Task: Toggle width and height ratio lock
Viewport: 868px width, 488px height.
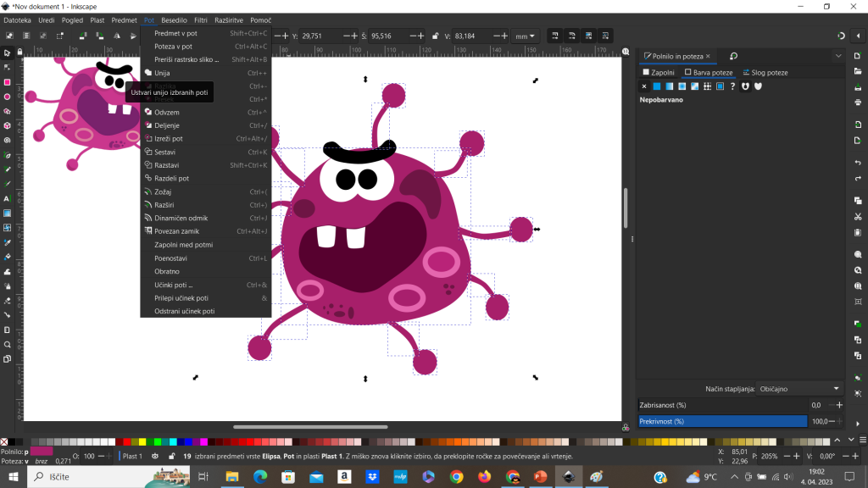Action: pyautogui.click(x=435, y=36)
